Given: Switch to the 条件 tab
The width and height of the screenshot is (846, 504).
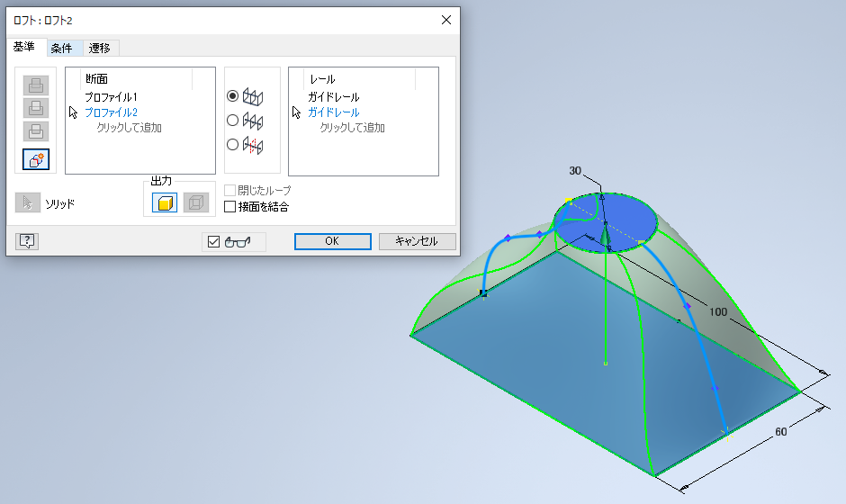Looking at the screenshot, I should [x=61, y=48].
